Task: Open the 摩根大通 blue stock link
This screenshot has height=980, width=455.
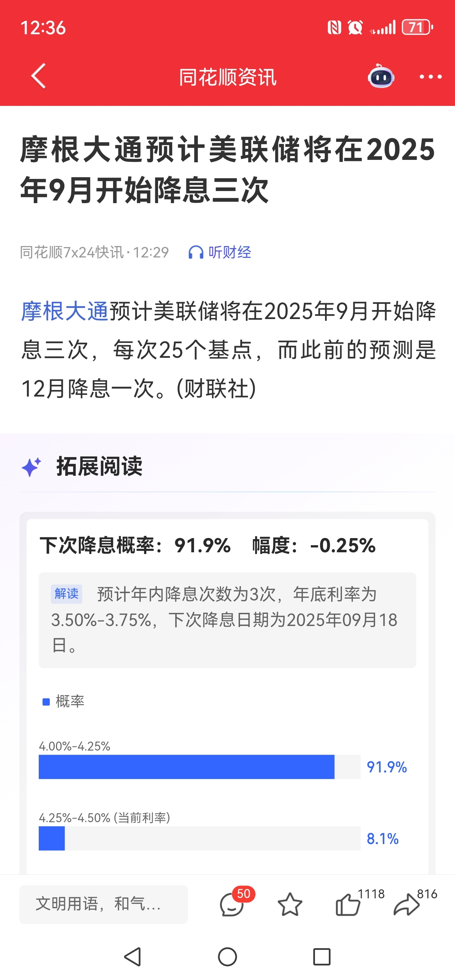Action: (65, 311)
